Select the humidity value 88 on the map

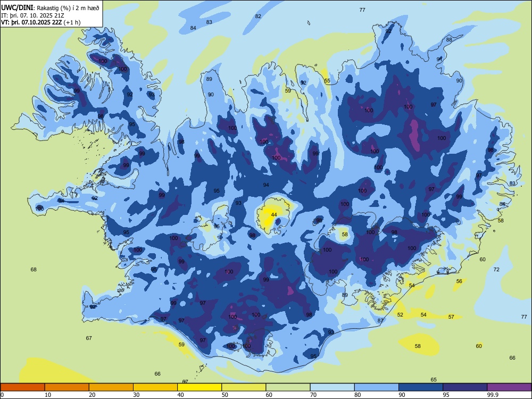tap(449, 40)
